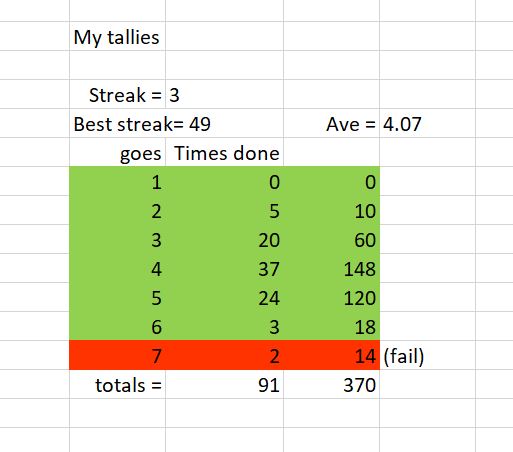The height and width of the screenshot is (452, 513).
Task: Click the goes cell with value 6
Action: click(117, 326)
